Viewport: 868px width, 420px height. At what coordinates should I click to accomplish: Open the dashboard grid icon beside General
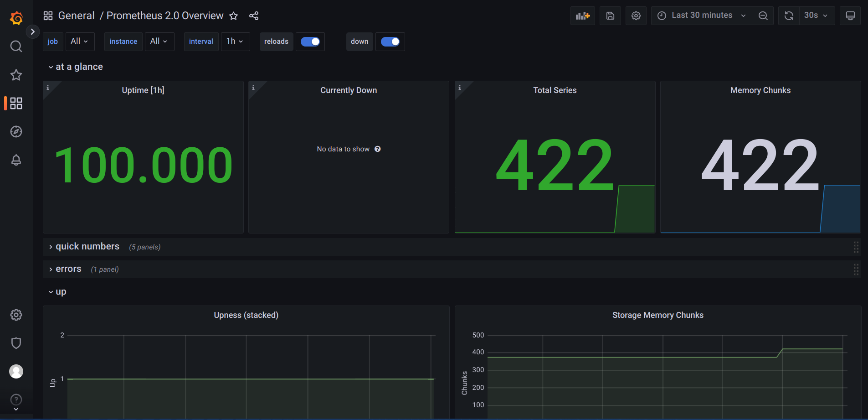pos(48,16)
